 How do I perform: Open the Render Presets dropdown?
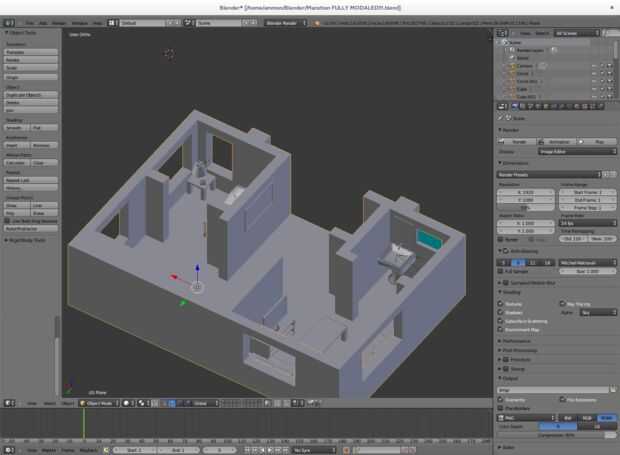click(x=549, y=174)
